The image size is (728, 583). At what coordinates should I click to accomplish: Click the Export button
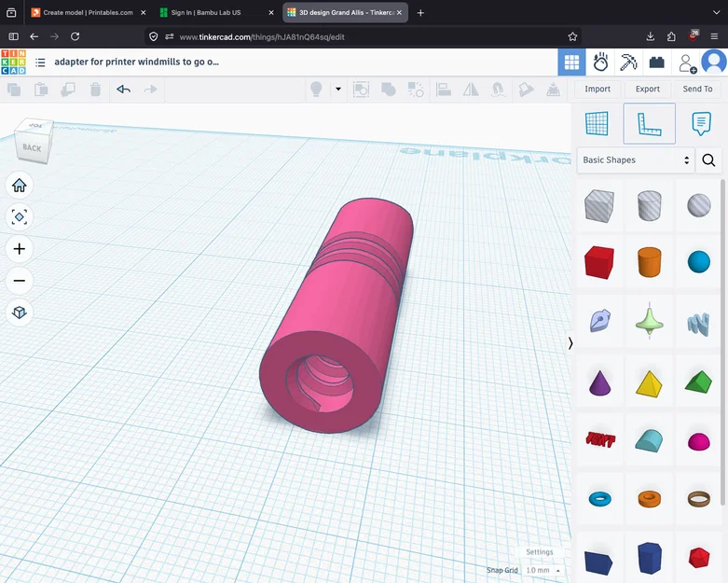[x=647, y=90]
